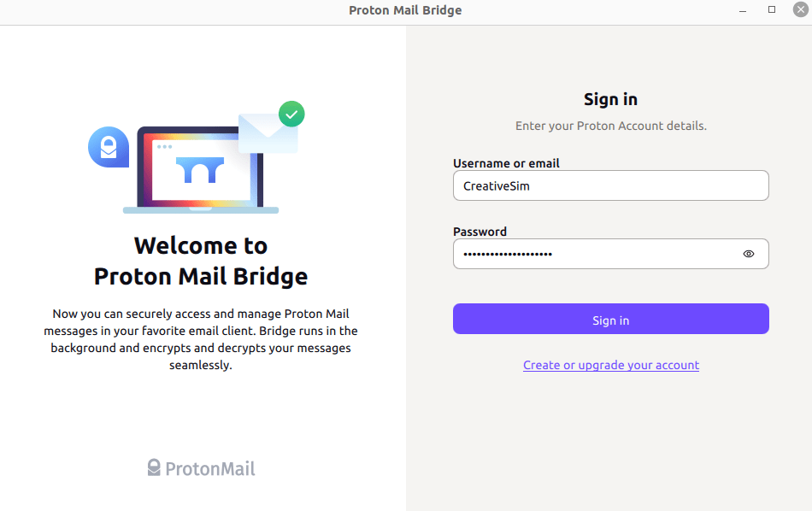Click the Proton Mail Bridge title bar text
Image resolution: width=812 pixels, height=511 pixels.
[405, 9]
